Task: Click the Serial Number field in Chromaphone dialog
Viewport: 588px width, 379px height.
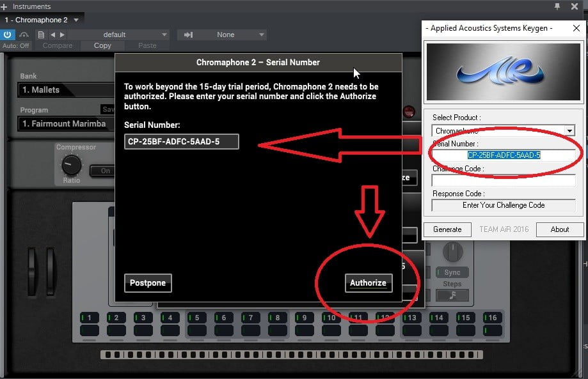Action: tap(182, 141)
